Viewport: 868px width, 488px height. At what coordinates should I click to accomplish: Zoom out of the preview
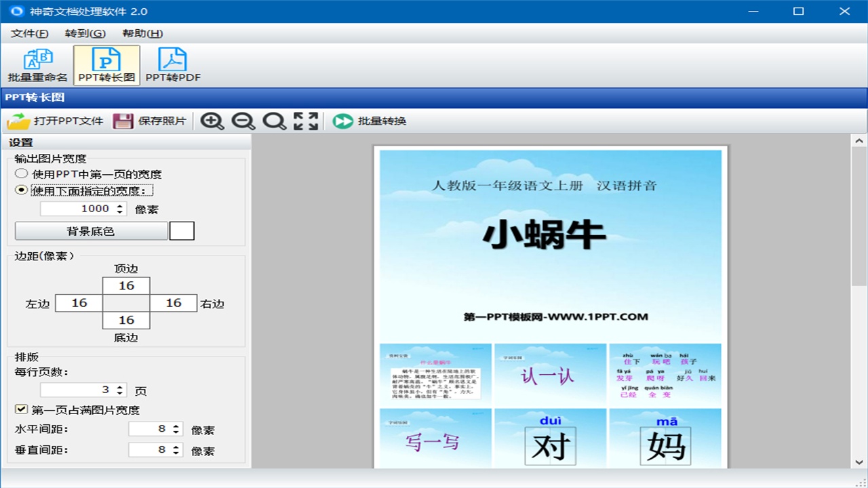coord(243,121)
